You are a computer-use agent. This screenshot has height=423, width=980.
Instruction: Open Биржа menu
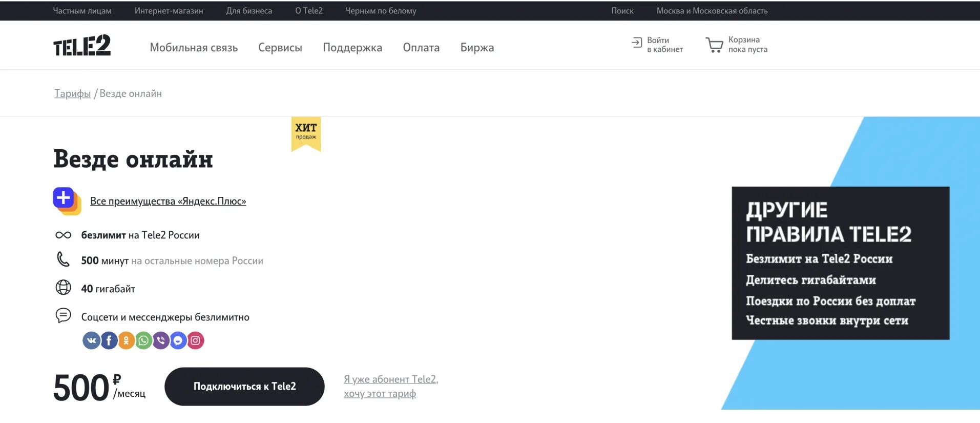(x=477, y=48)
